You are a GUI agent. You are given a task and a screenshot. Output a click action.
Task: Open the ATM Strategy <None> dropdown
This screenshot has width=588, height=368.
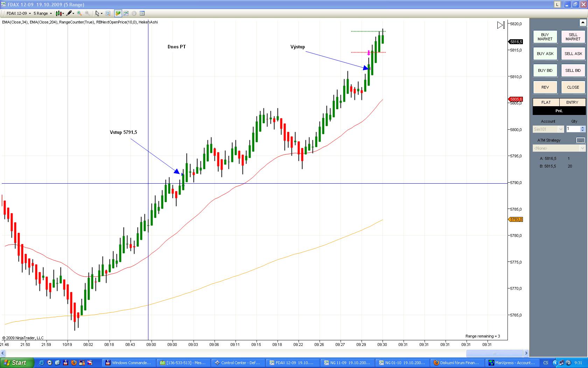pos(559,148)
